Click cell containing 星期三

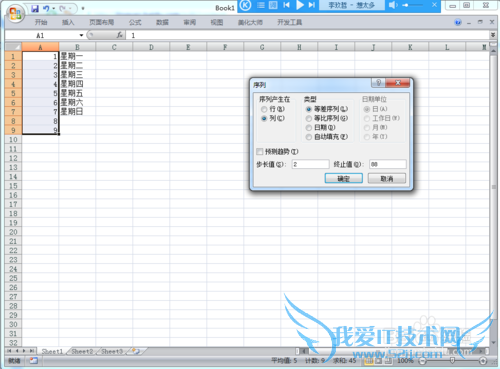(77, 75)
